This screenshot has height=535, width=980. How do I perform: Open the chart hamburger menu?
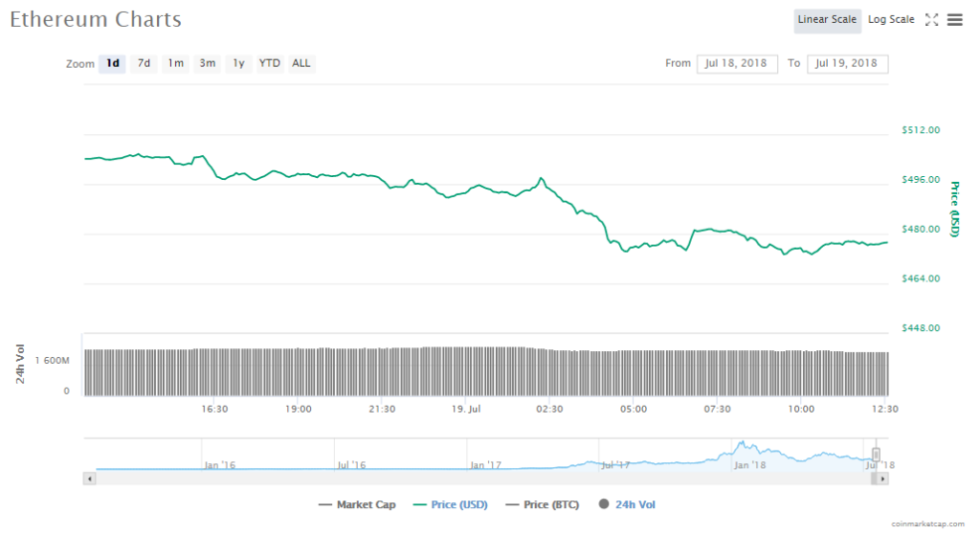[x=954, y=20]
